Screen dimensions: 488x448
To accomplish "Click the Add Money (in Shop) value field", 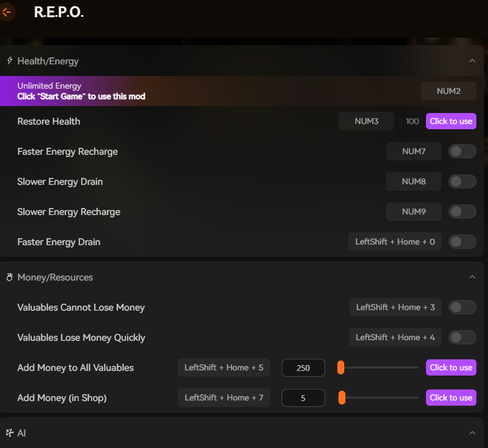I will 303,398.
